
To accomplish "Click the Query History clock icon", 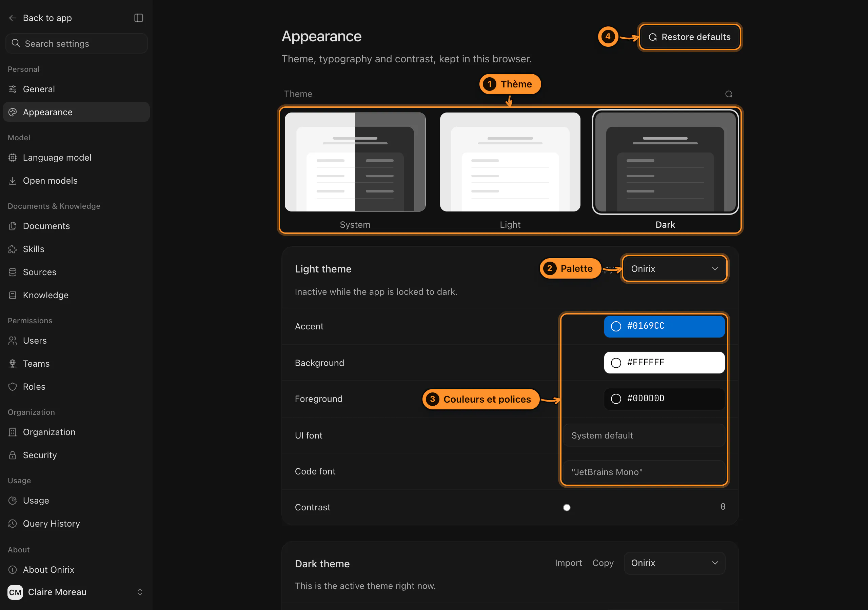I will (13, 524).
